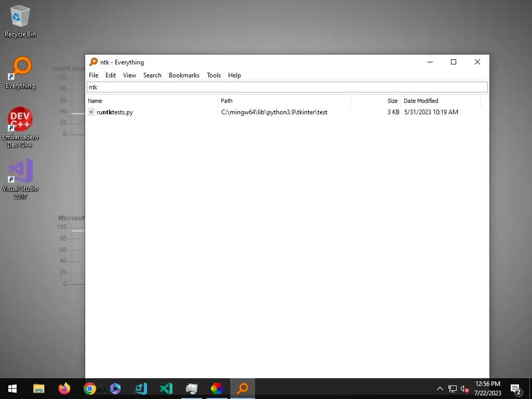Open Visual Studio Code from the taskbar
Viewport: 532px width, 399px height.
coord(166,389)
